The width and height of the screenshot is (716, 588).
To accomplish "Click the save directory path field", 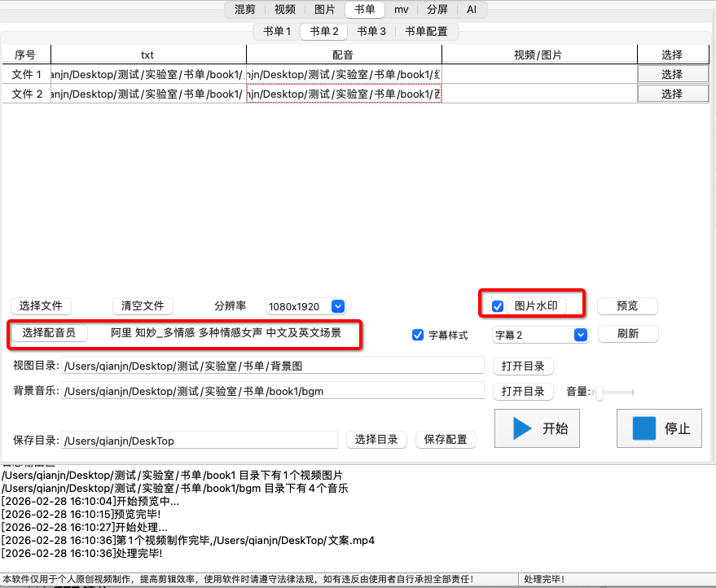I will (200, 441).
